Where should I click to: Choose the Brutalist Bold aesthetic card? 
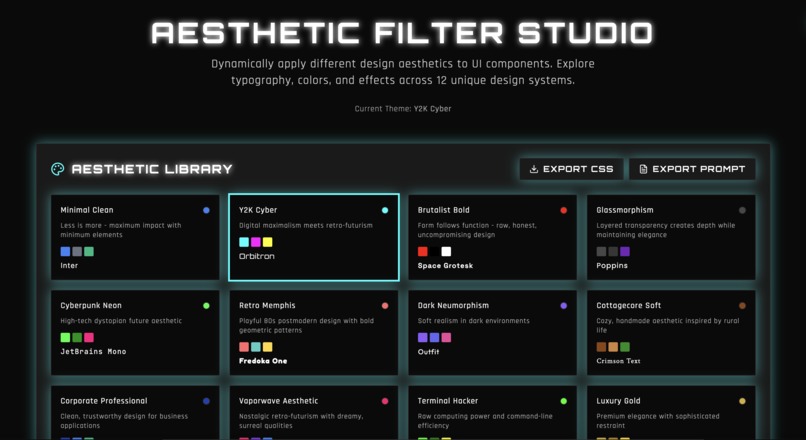pyautogui.click(x=492, y=237)
